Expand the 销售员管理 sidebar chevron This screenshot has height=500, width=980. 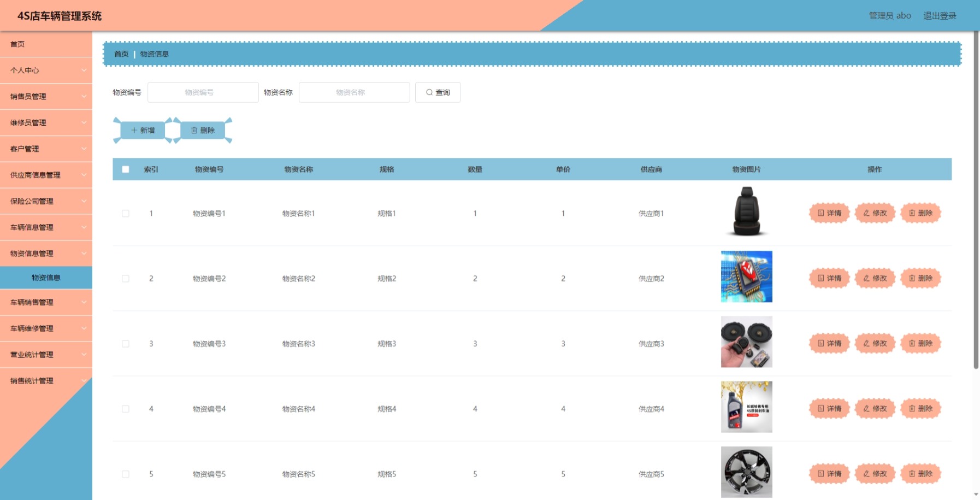point(84,97)
